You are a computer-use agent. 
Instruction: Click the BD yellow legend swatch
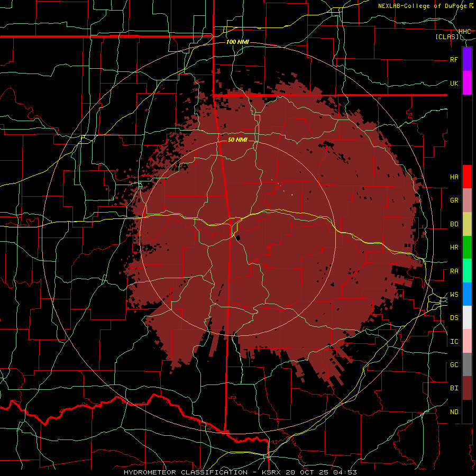[467, 224]
